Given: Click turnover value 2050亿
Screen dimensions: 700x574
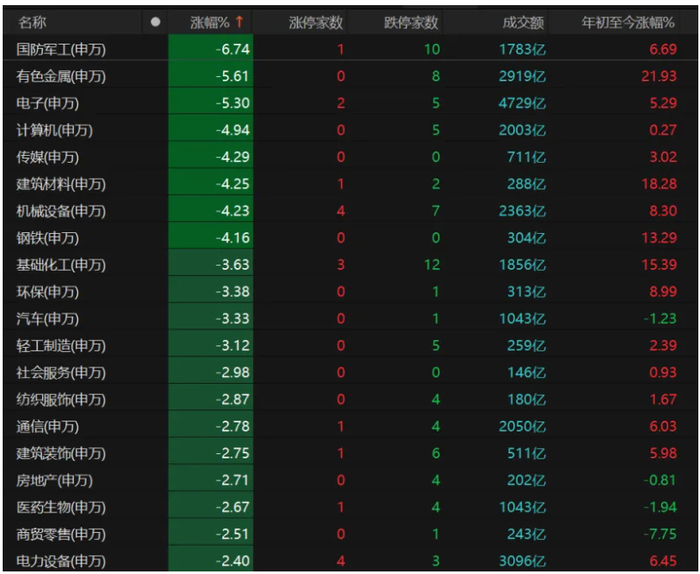Looking at the screenshot, I should coord(522,427).
